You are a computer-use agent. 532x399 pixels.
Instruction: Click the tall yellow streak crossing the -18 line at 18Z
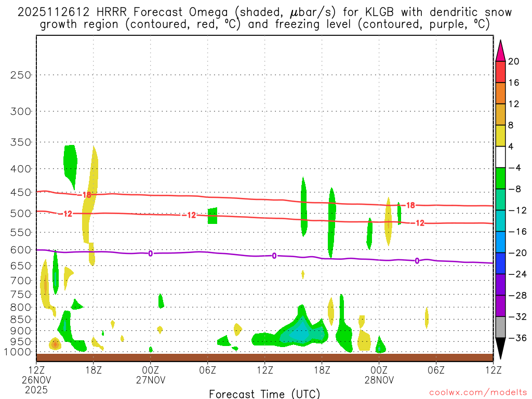90,195
